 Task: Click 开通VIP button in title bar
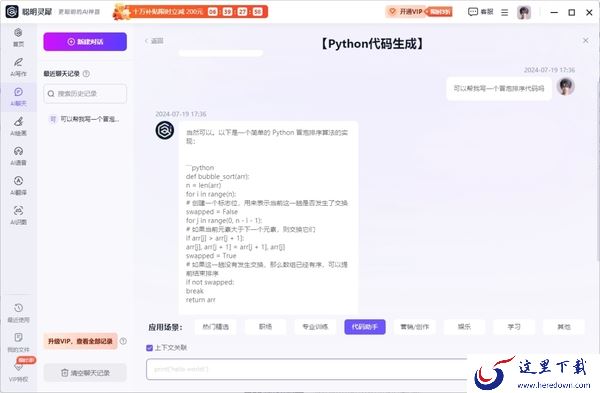pyautogui.click(x=419, y=11)
